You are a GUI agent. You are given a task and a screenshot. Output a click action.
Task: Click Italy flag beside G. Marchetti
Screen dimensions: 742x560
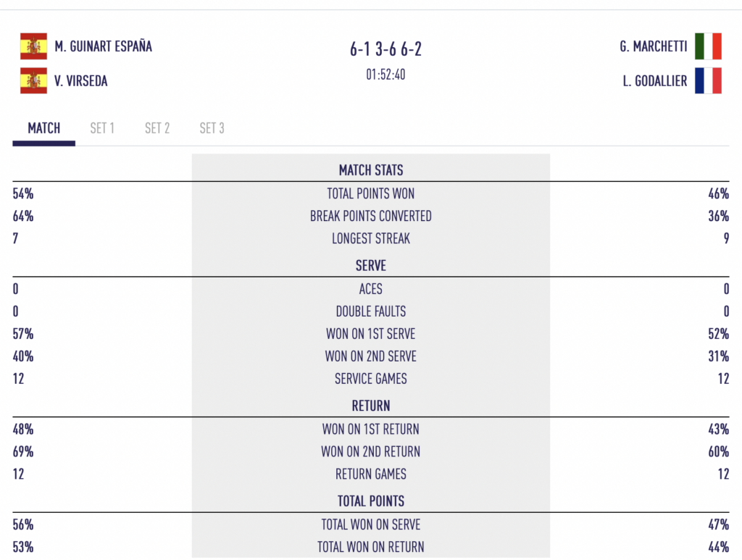click(x=708, y=46)
